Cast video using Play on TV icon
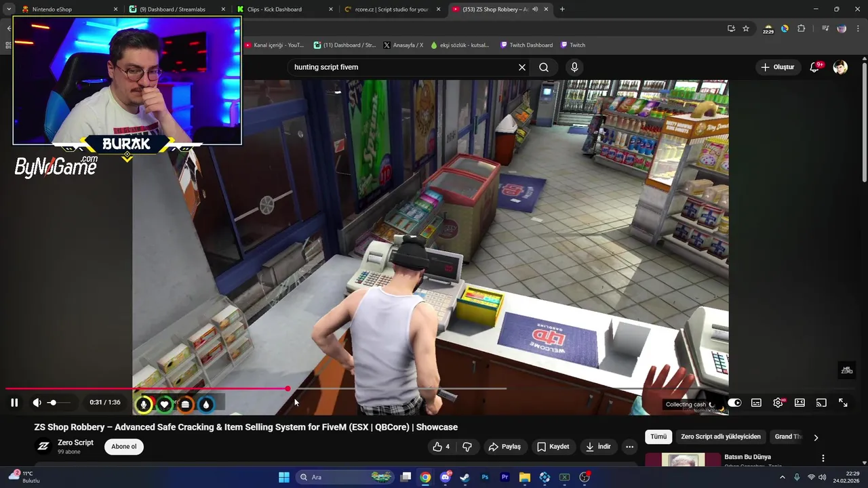Viewport: 868px width, 488px height. pyautogui.click(x=821, y=403)
